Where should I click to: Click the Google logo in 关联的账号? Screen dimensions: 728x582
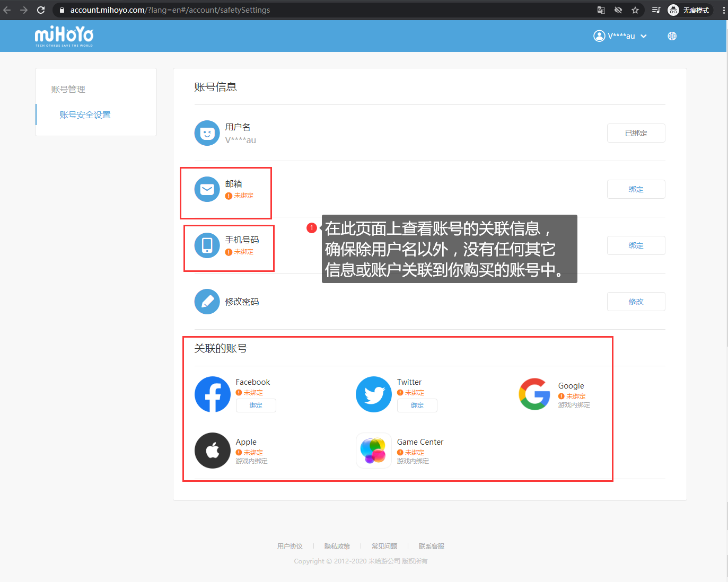[x=534, y=394]
